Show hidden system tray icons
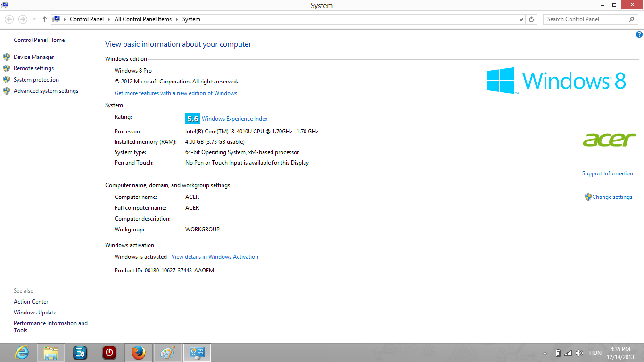This screenshot has height=362, width=644. 545,353
